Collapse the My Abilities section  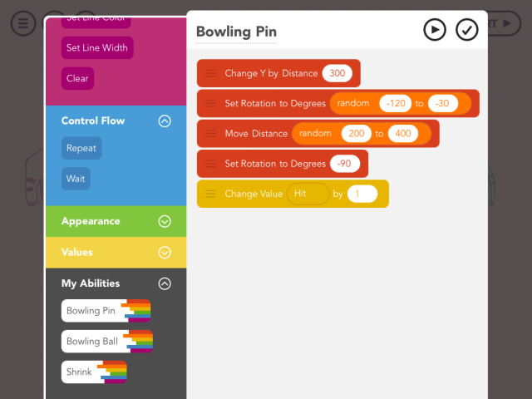165,283
